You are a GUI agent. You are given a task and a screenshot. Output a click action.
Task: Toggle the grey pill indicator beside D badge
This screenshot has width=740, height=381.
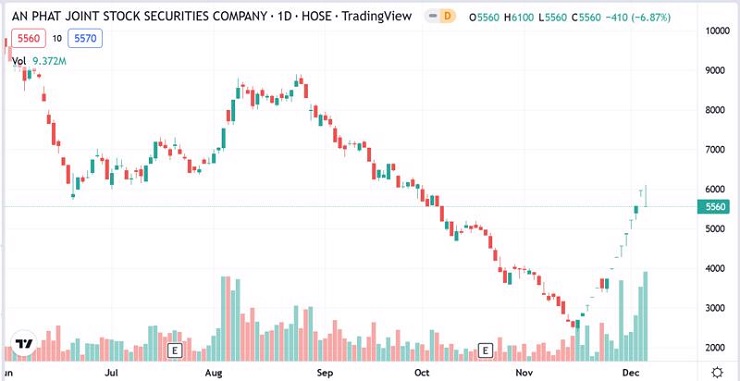click(x=431, y=17)
